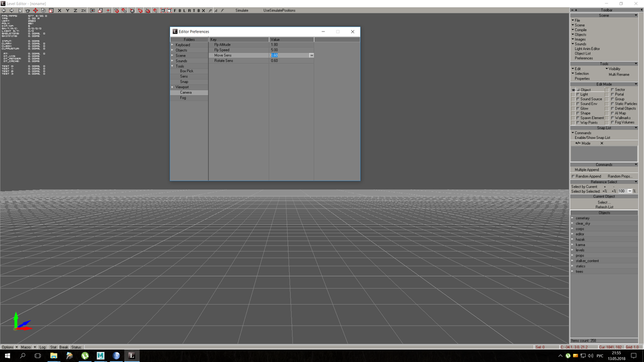This screenshot has height=362, width=644.
Task: Click the Undo arrow in top toolbar
Action: tap(4, 11)
